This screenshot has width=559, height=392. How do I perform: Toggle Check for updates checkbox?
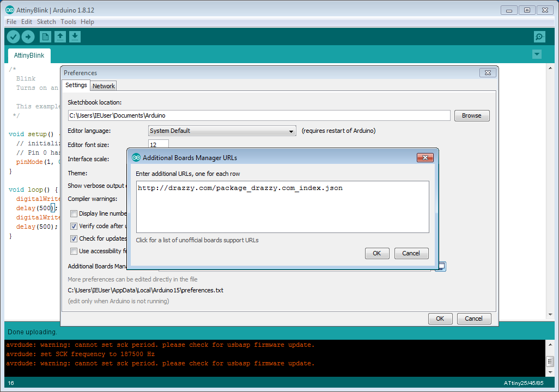click(74, 238)
